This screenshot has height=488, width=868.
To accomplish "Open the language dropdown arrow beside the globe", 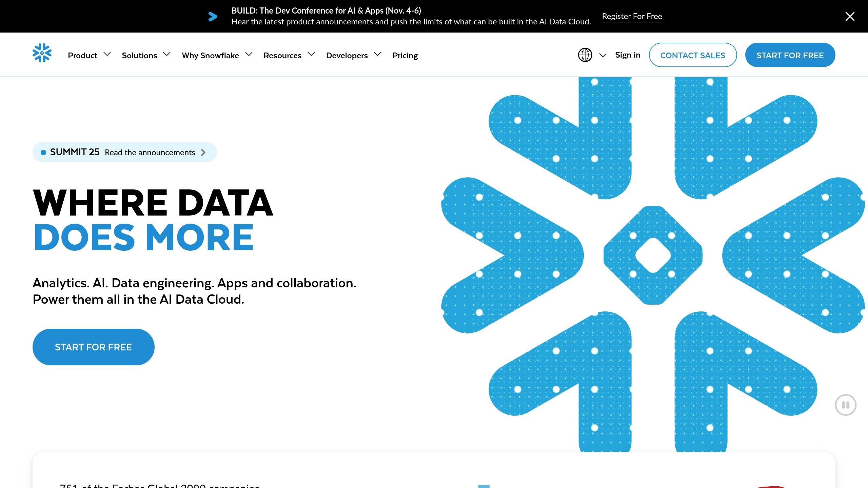I will 603,55.
